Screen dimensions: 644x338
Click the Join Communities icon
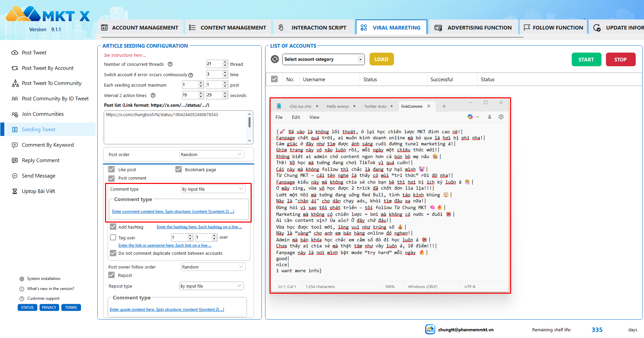click(15, 114)
